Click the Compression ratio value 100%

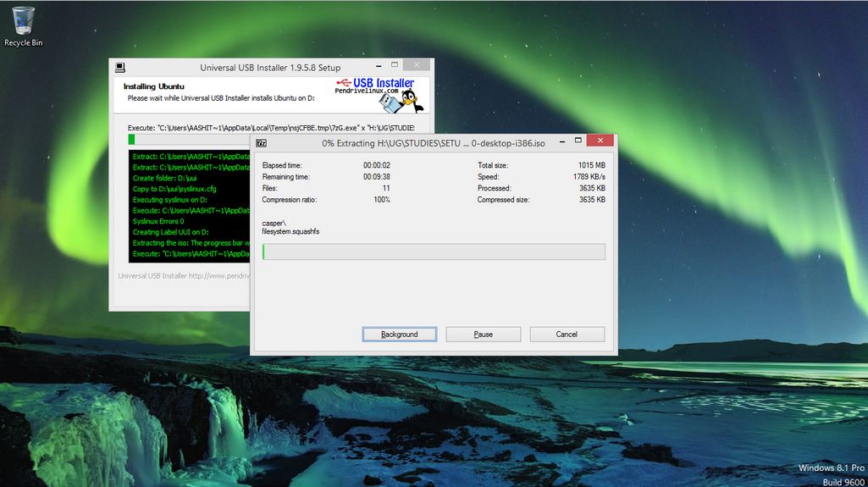[x=382, y=200]
